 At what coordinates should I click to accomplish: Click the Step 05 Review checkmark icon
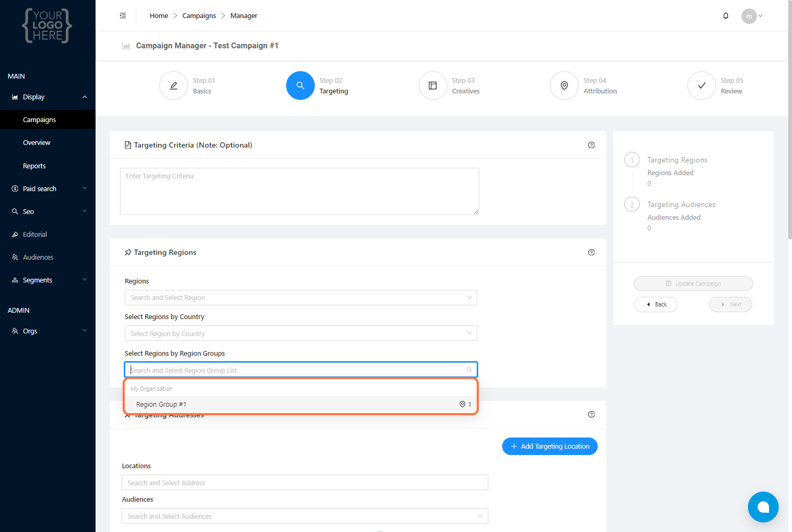click(701, 85)
